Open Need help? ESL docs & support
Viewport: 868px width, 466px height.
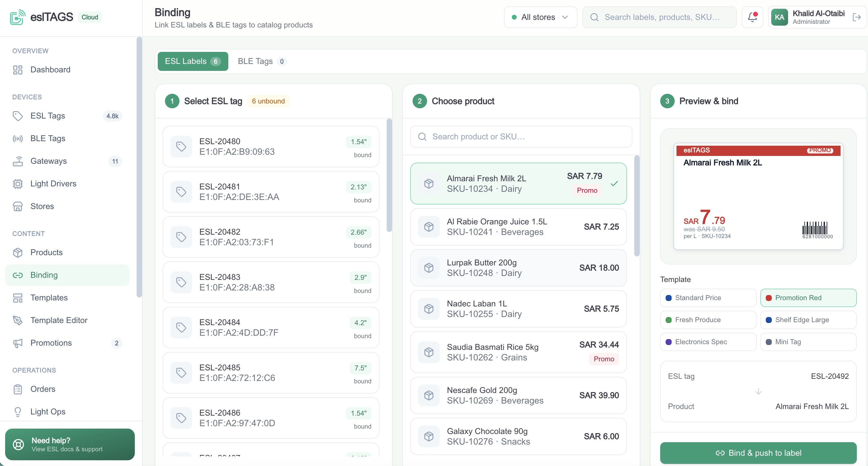[x=70, y=445]
